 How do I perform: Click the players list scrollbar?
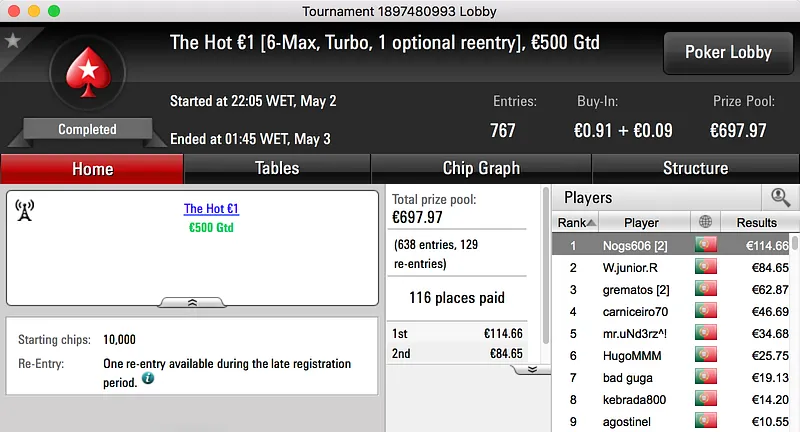click(x=794, y=330)
